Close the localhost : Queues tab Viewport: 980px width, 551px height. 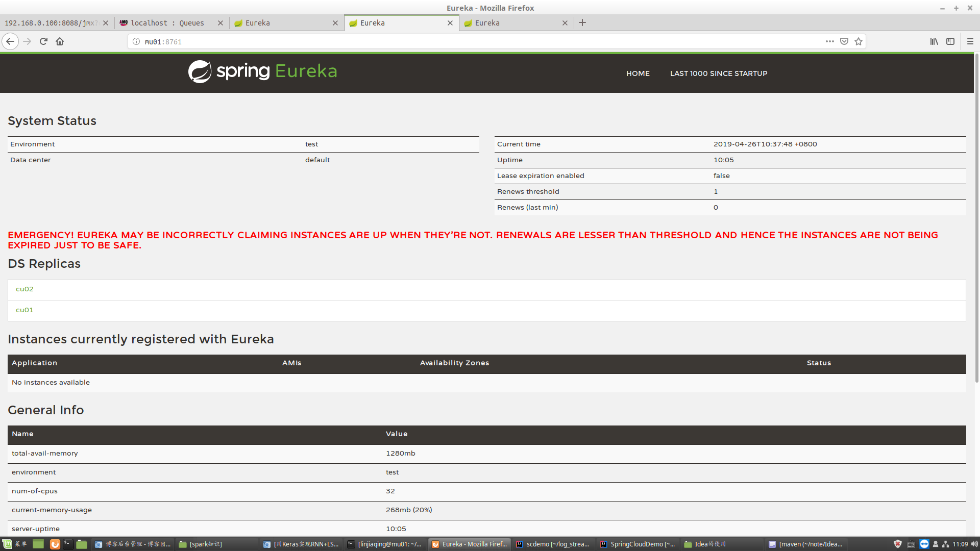click(220, 23)
